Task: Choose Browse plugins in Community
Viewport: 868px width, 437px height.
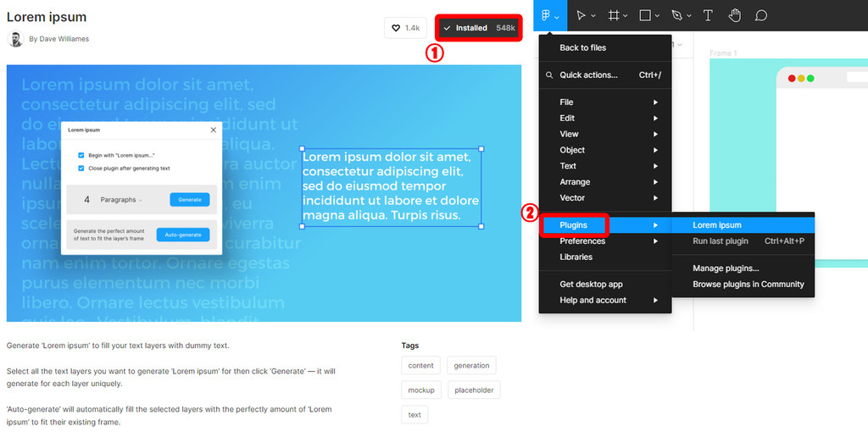Action: click(x=743, y=285)
